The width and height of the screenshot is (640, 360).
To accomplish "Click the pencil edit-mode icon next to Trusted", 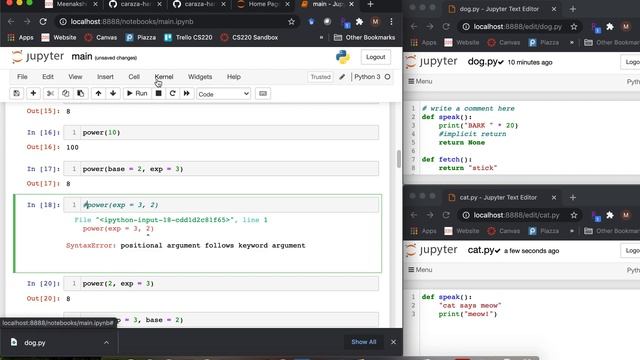I will click(x=342, y=77).
